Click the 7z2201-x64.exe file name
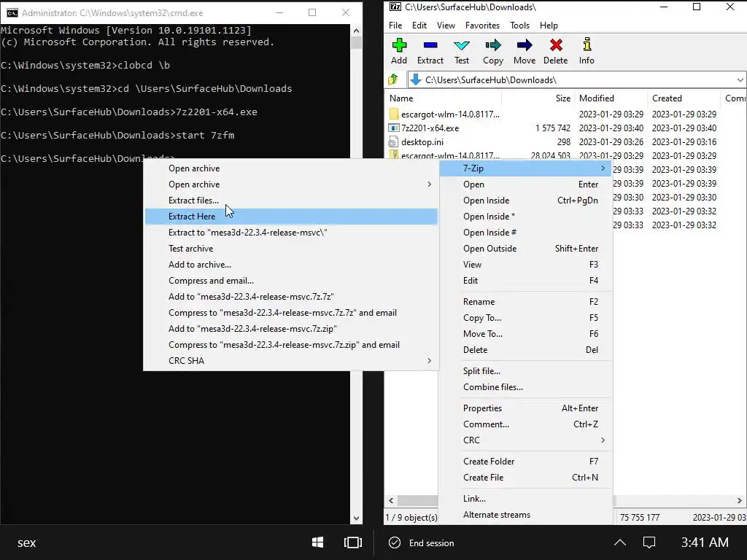 (x=430, y=128)
